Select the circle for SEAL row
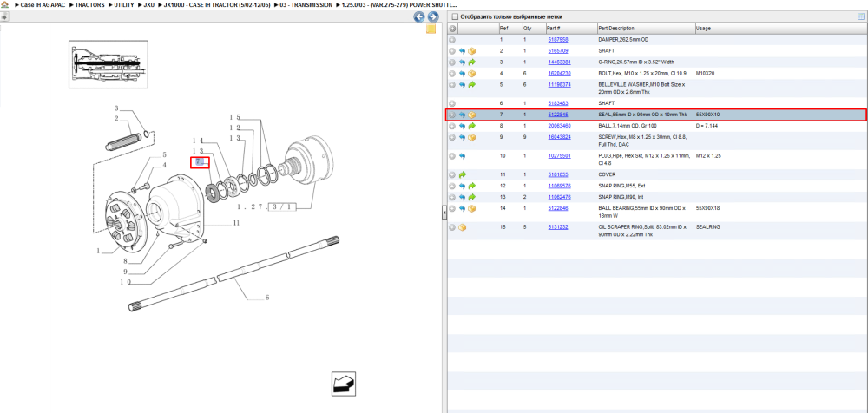The height and width of the screenshot is (413, 868). [452, 115]
